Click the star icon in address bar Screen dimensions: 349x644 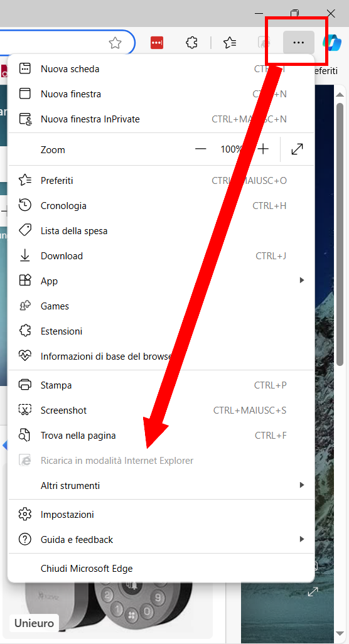(115, 42)
